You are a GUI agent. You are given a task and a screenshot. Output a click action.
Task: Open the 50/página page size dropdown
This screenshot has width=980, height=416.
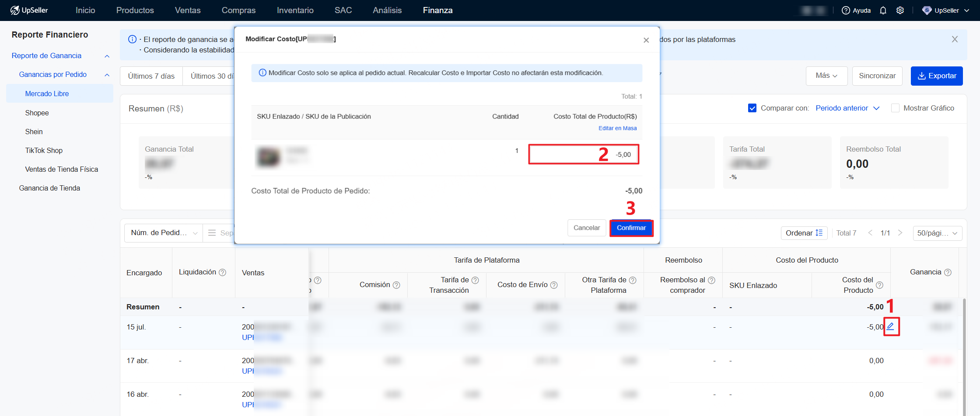[937, 233]
